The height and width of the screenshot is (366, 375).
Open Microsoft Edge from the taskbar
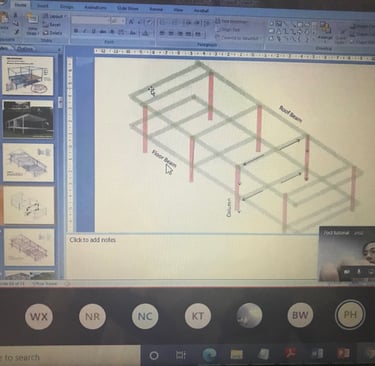(209, 354)
